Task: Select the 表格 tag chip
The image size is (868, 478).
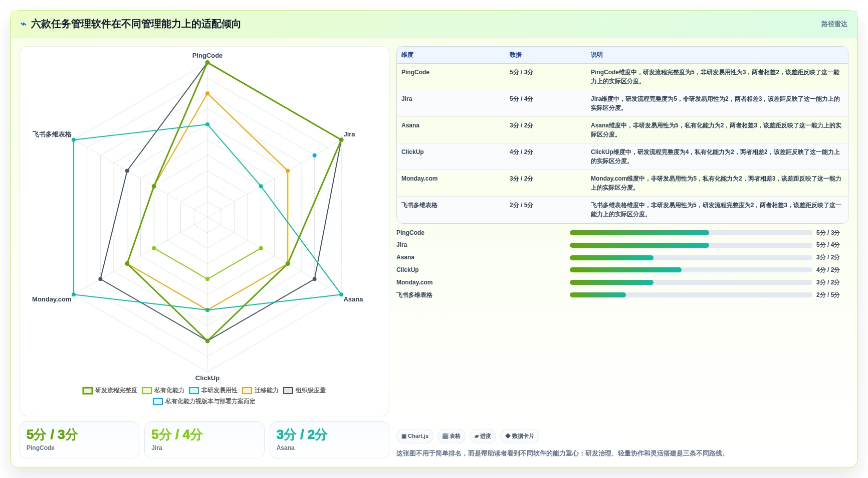Action: click(452, 436)
